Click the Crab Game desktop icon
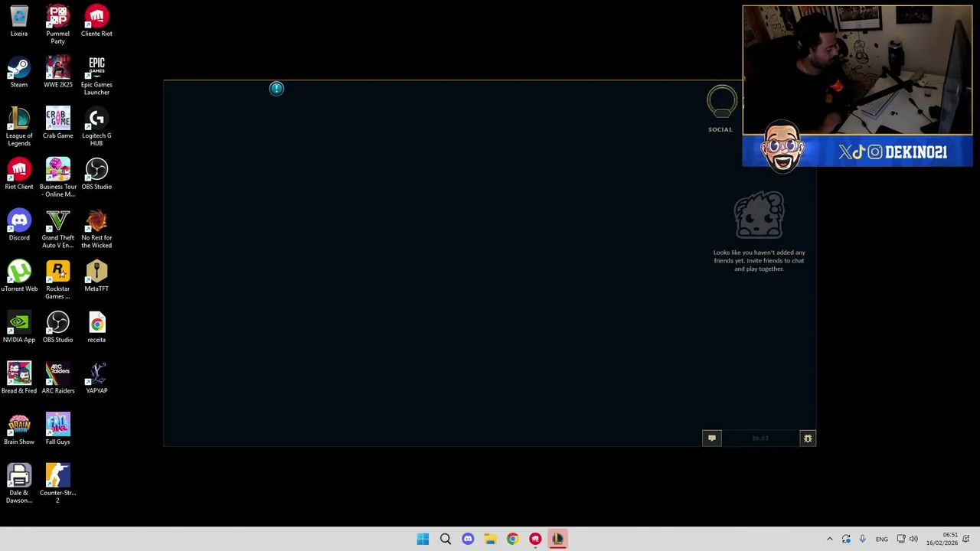The height and width of the screenshot is (551, 980). click(x=57, y=123)
